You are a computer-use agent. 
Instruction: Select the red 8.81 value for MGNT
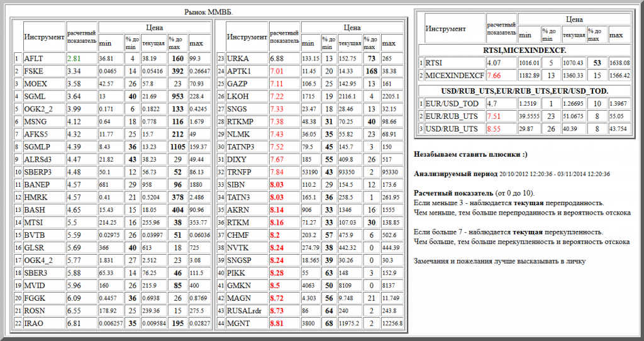click(x=277, y=323)
